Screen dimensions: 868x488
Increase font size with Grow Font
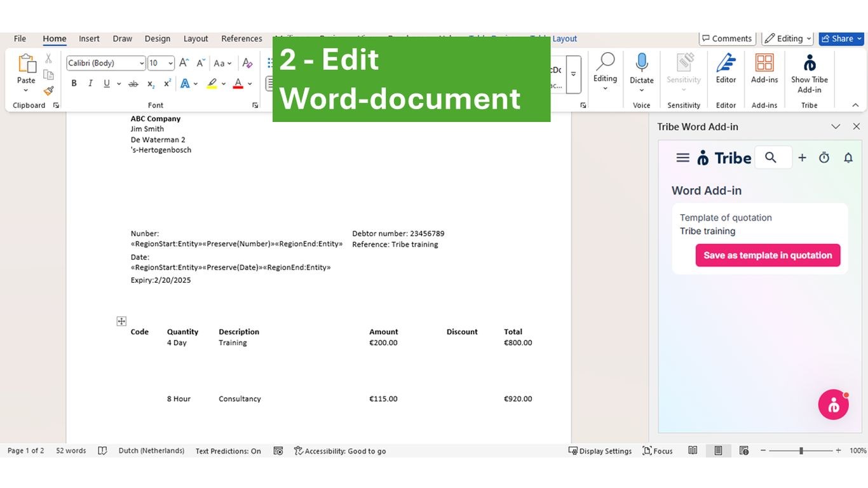point(184,63)
